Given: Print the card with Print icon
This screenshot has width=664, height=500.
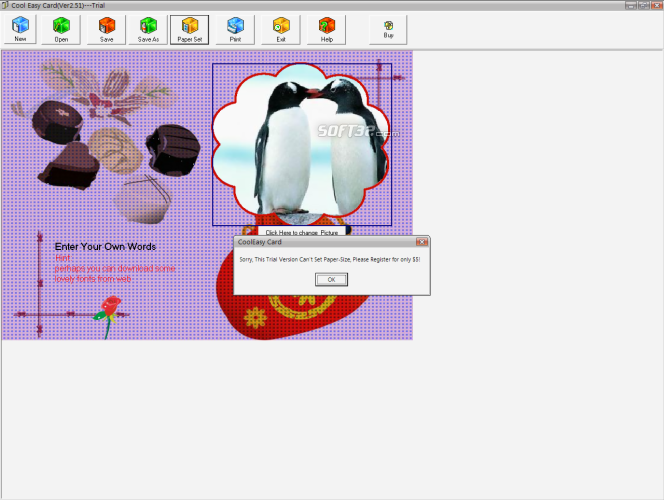Looking at the screenshot, I should click(x=235, y=29).
